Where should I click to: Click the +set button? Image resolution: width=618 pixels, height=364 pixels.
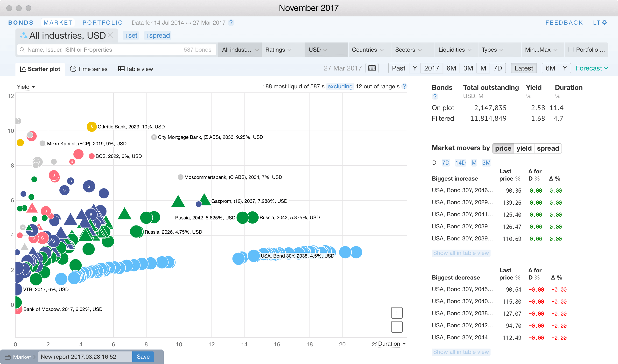131,35
